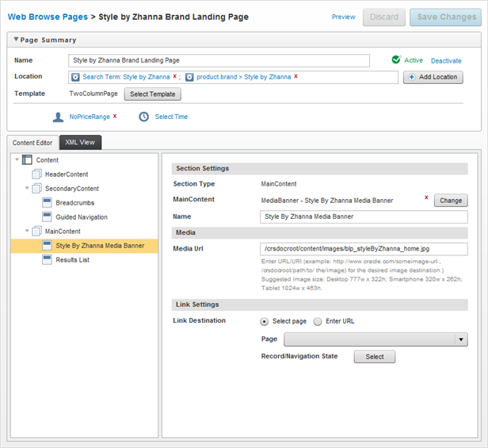Image resolution: width=488 pixels, height=448 pixels.
Task: Click the TwoColumnPage template name
Action: (x=93, y=94)
